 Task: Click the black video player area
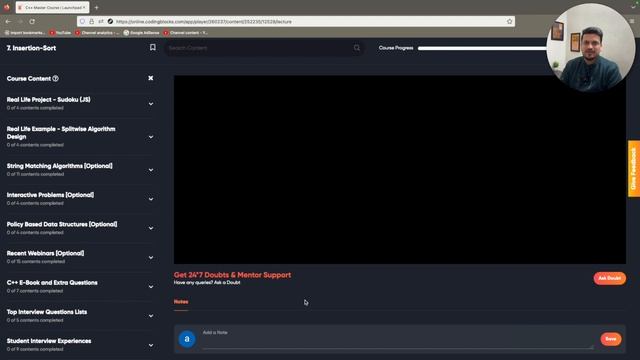click(x=400, y=169)
